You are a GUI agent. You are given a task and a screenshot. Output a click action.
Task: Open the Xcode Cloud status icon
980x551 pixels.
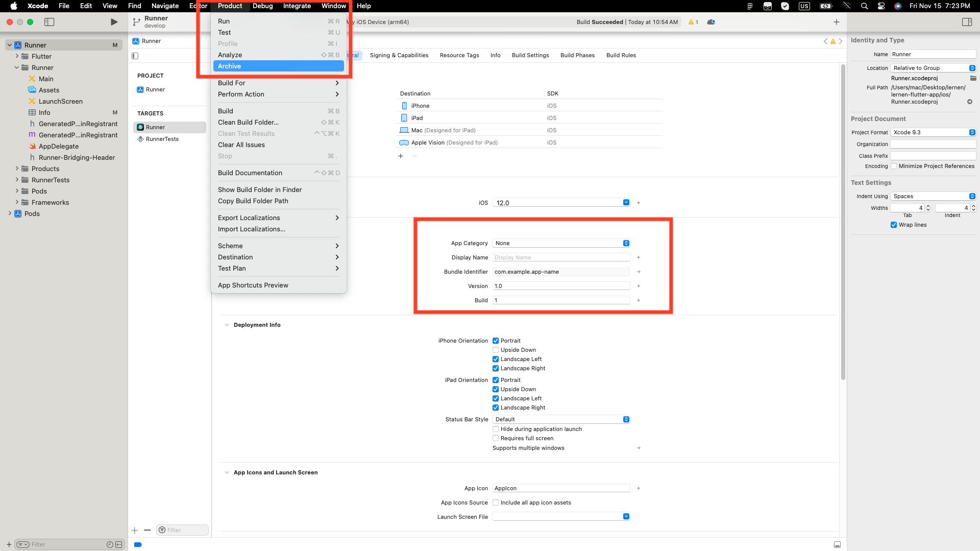click(711, 22)
